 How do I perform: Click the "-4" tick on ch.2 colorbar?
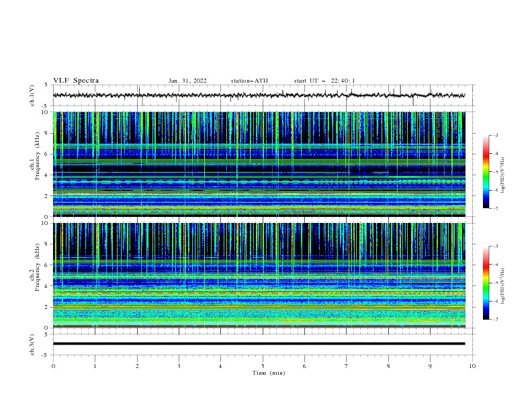click(495, 265)
